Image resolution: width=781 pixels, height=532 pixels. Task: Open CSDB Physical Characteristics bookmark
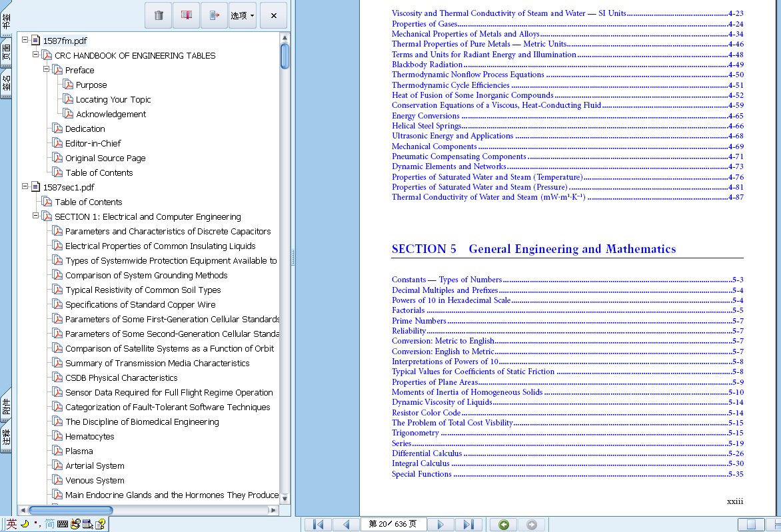121,378
